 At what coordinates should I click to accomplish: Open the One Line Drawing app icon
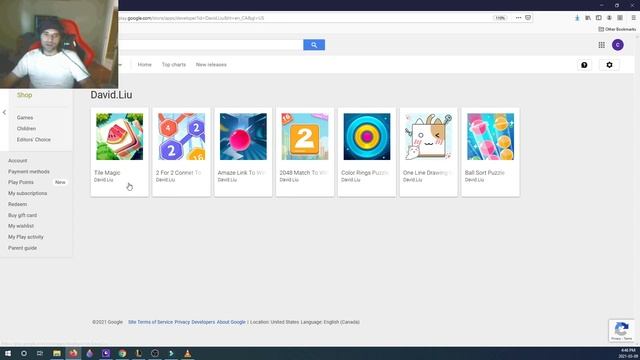pos(429,136)
